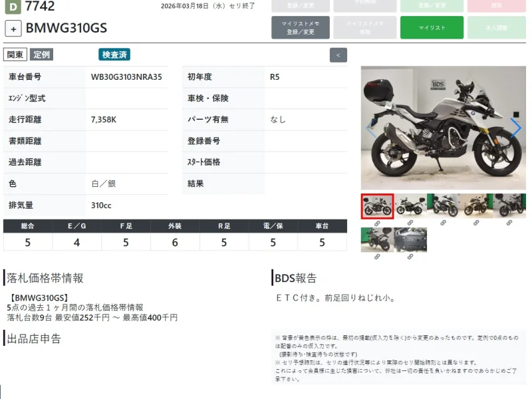Click the grey 定例 tag
The image size is (532, 399).
click(x=41, y=55)
